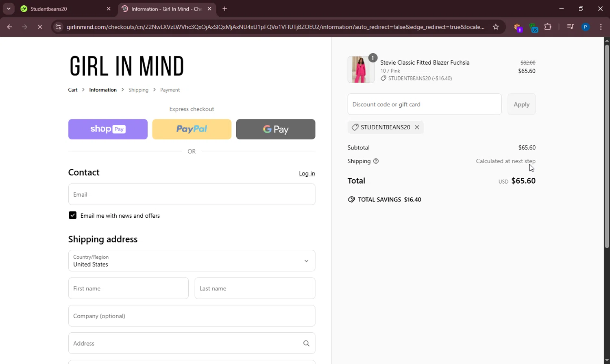This screenshot has width=610, height=364.
Task: Go to Cart breadcrumb
Action: pos(73,90)
